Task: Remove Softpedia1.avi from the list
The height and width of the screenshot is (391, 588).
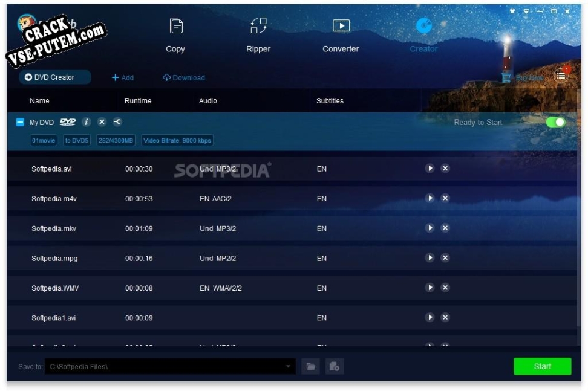Action: [445, 318]
